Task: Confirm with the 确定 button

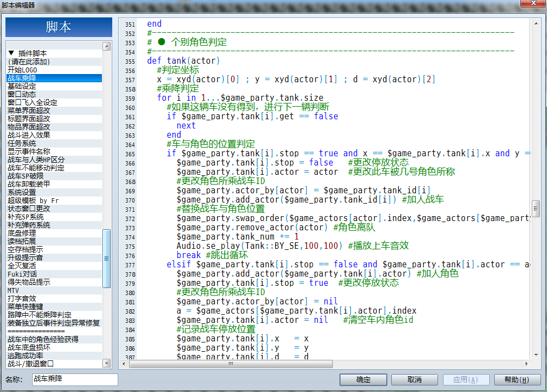Action: point(363,379)
